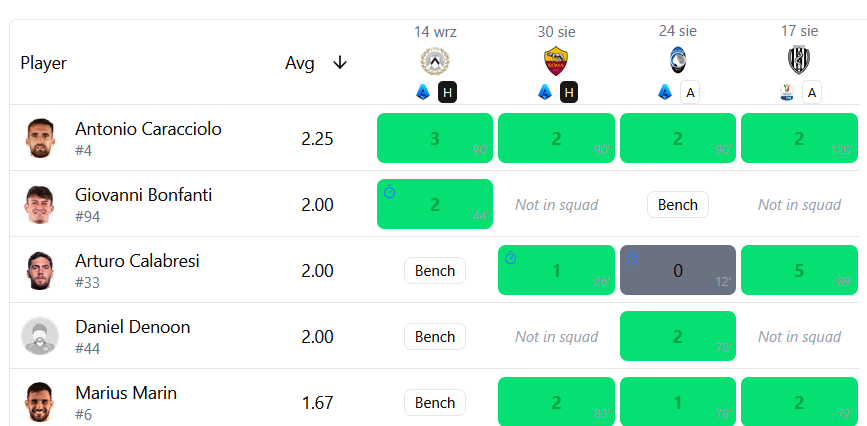Click Daniel Denoon's placeholder avatar
The width and height of the screenshot is (867, 426).
40,336
